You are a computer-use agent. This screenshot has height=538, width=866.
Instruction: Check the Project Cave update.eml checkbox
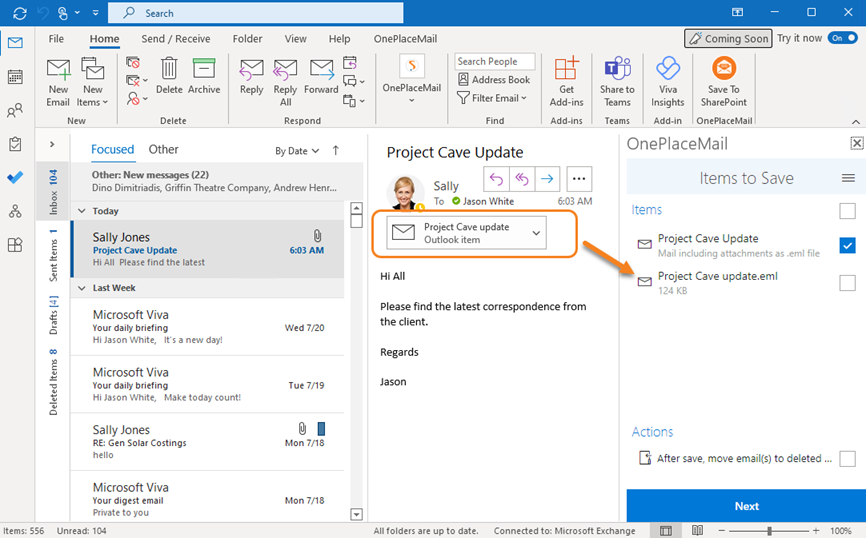847,283
